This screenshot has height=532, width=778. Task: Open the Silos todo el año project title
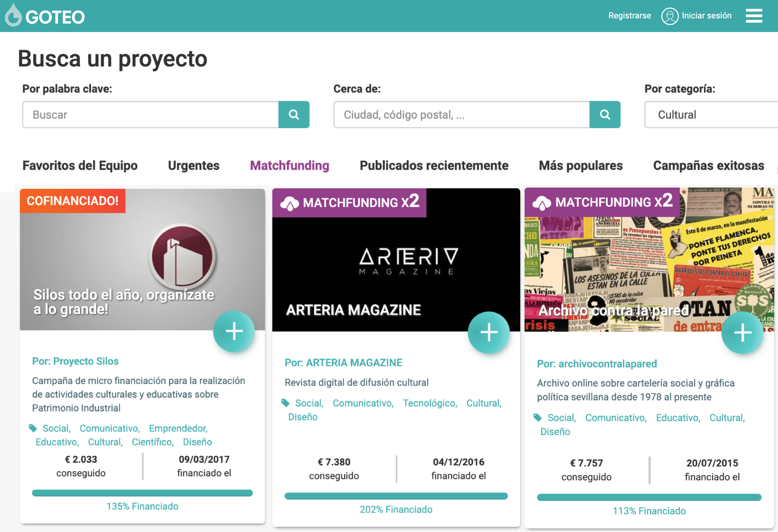point(124,302)
